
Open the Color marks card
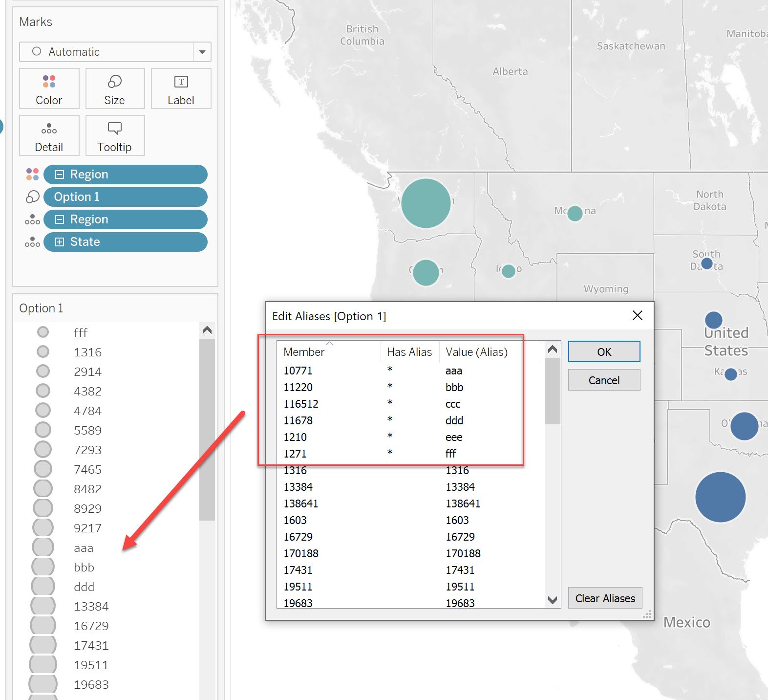click(x=49, y=88)
